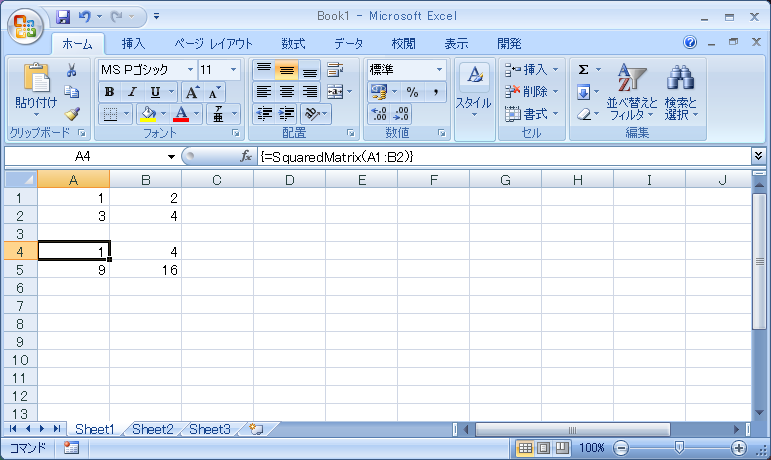Viewport: 771px width, 460px height.
Task: Click the Paste clipboard icon
Action: pyautogui.click(x=36, y=79)
